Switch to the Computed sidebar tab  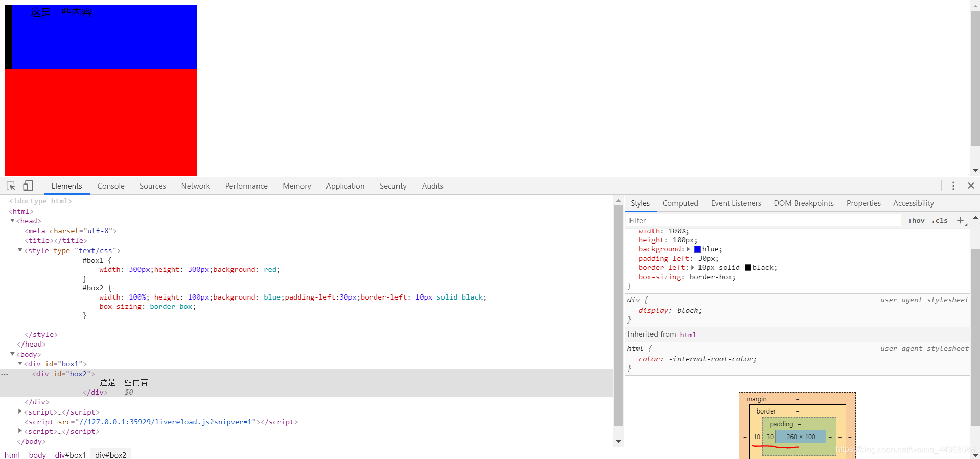681,203
